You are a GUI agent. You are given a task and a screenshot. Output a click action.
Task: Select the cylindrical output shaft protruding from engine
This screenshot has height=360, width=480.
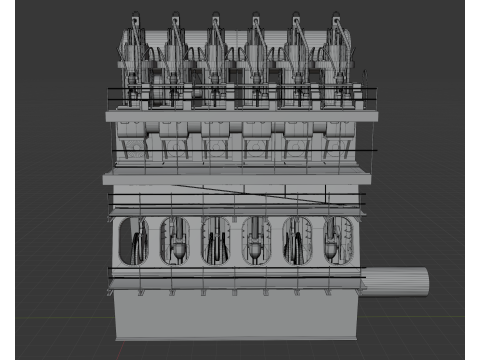[x=395, y=282]
